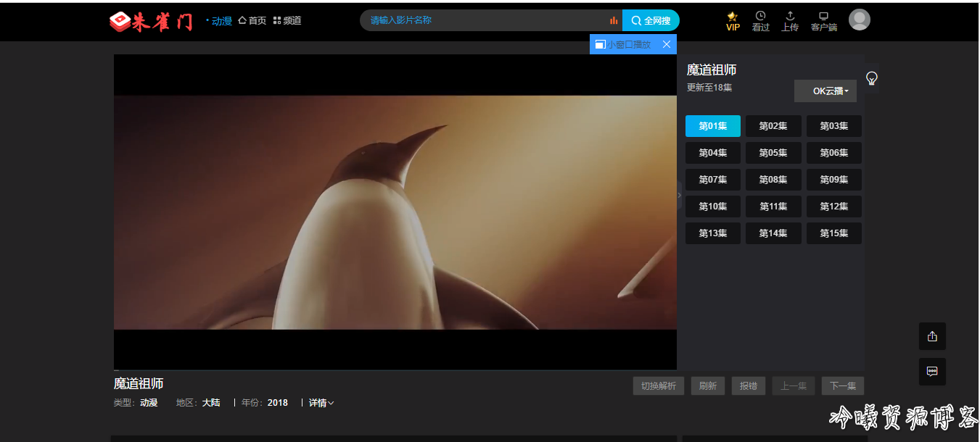
Task: Play episode 第10集
Action: tap(713, 207)
